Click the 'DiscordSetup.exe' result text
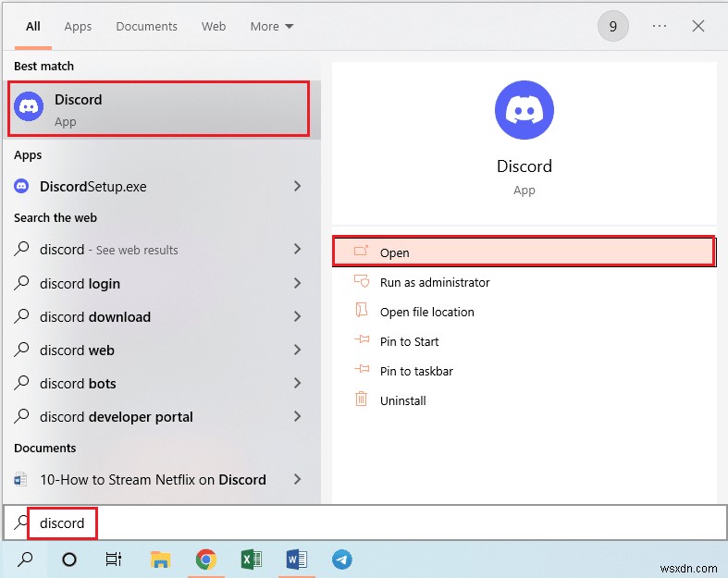Viewport: 728px width, 578px height. [93, 187]
